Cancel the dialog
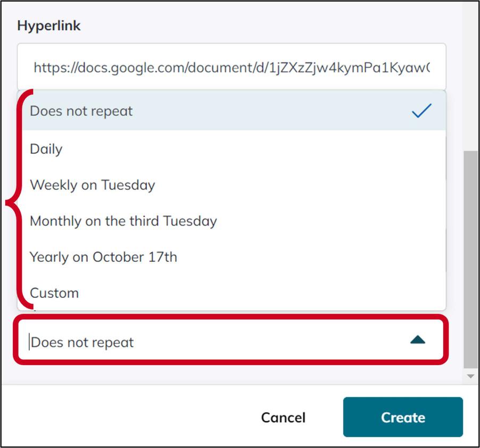The width and height of the screenshot is (480, 448). (283, 417)
